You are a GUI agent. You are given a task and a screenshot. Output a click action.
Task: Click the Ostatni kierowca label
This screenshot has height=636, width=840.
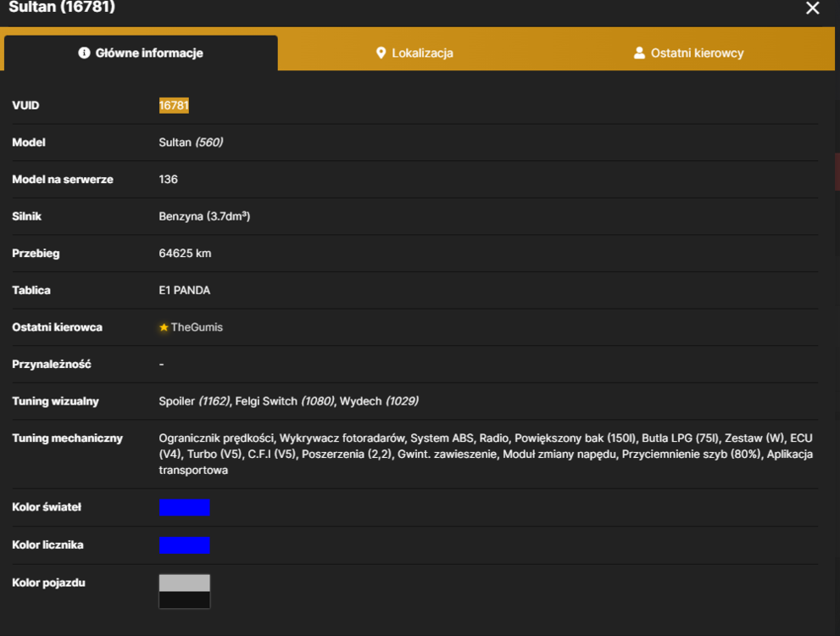58,327
